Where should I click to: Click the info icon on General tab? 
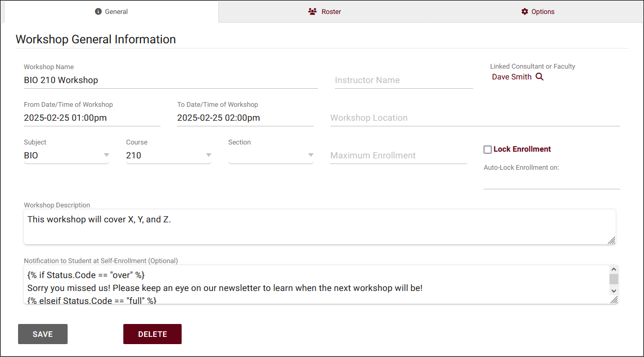click(x=99, y=11)
